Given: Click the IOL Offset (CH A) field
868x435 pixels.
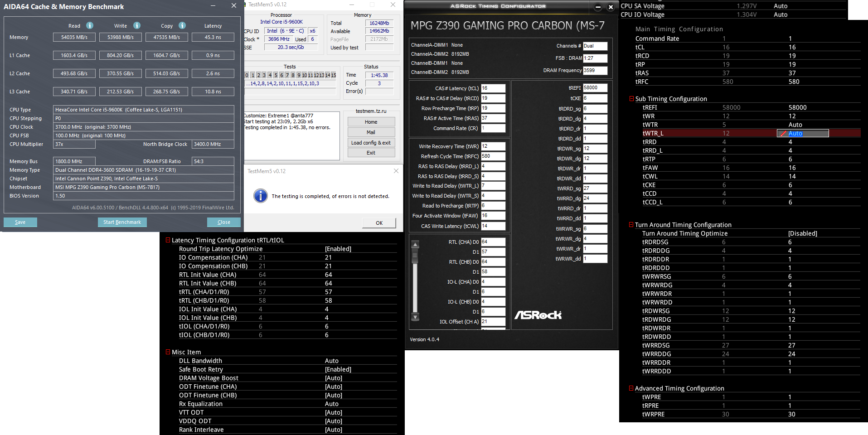Looking at the screenshot, I should [493, 322].
